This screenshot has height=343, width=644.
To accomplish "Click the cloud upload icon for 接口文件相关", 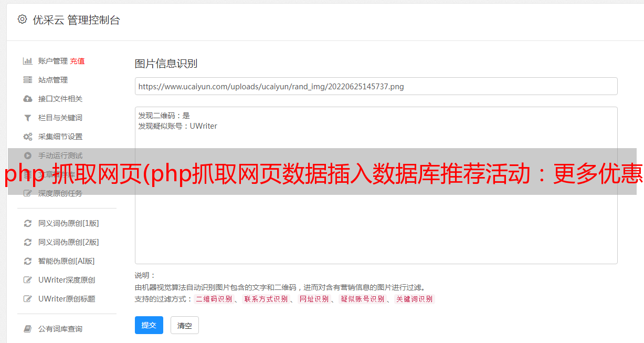I will pos(28,99).
